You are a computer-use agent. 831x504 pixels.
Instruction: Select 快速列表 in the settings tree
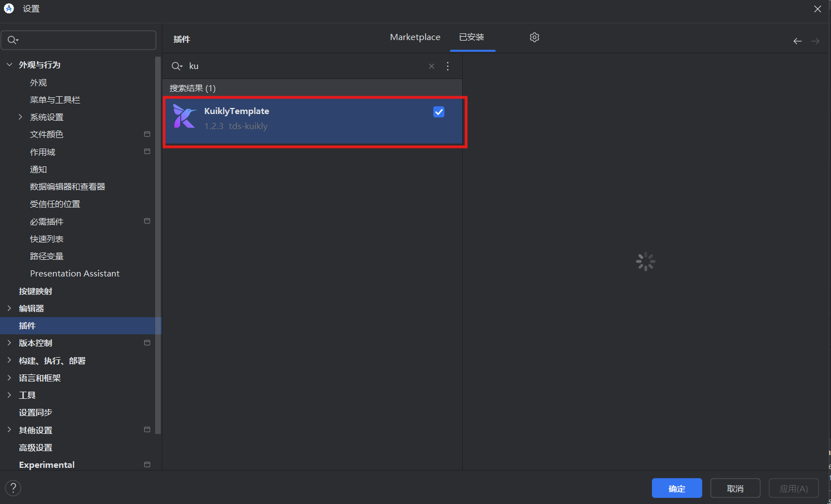[x=47, y=239]
